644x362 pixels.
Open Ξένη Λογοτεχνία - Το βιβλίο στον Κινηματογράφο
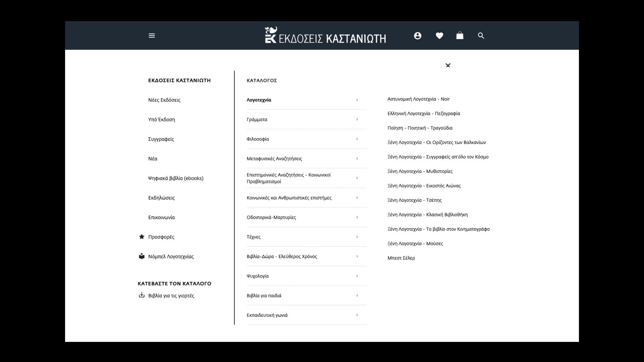pyautogui.click(x=439, y=229)
